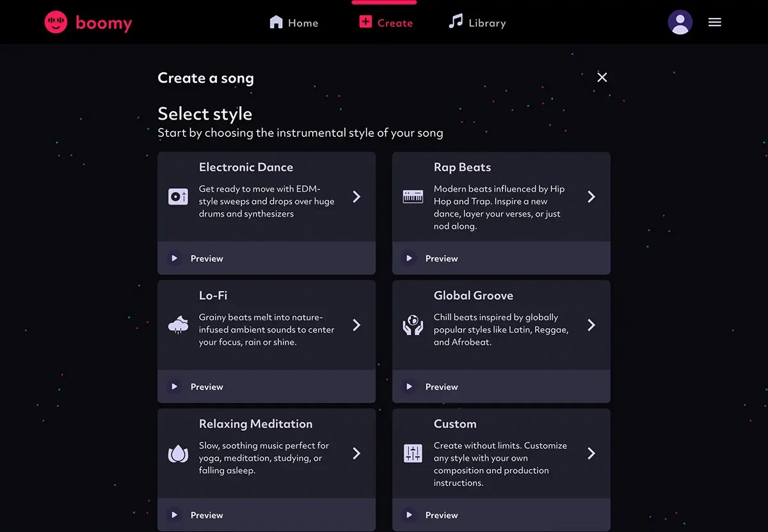Open Relaxing Meditation via its chevron arrow
The height and width of the screenshot is (532, 768).
(x=356, y=453)
